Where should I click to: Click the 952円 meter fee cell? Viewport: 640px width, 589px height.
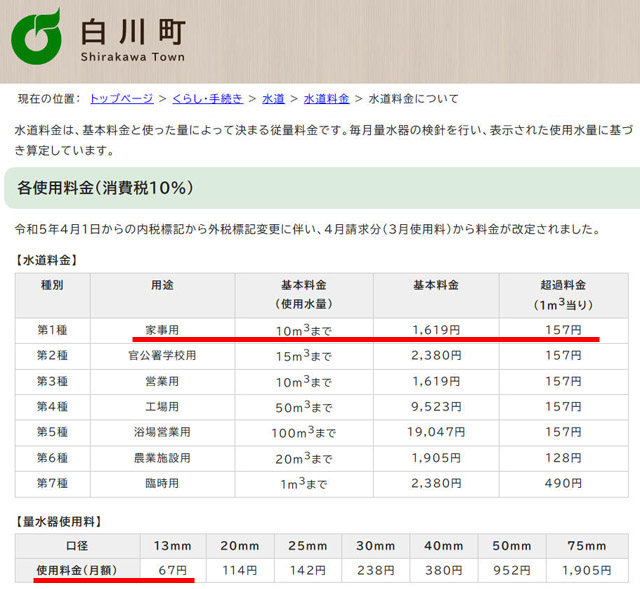(x=511, y=570)
